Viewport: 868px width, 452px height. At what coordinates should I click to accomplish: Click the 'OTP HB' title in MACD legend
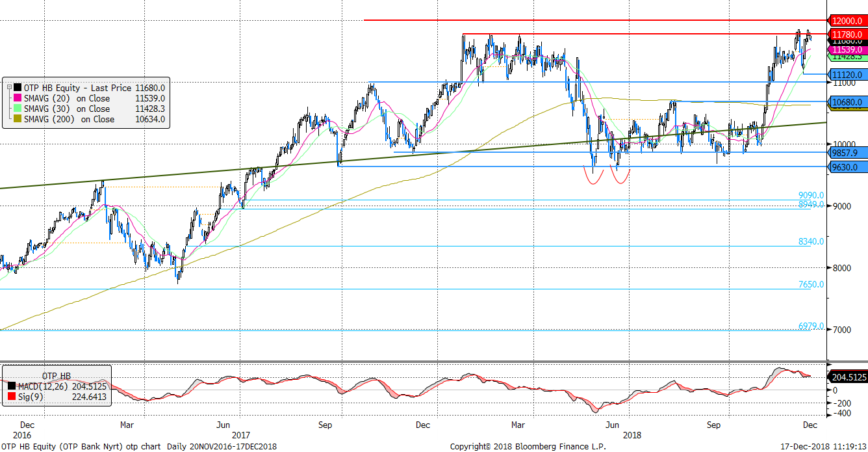point(57,376)
